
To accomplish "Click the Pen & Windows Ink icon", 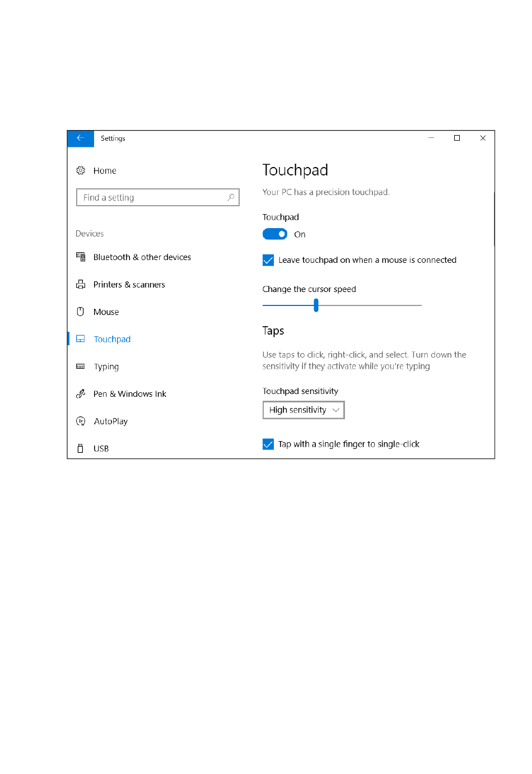I will (x=81, y=393).
